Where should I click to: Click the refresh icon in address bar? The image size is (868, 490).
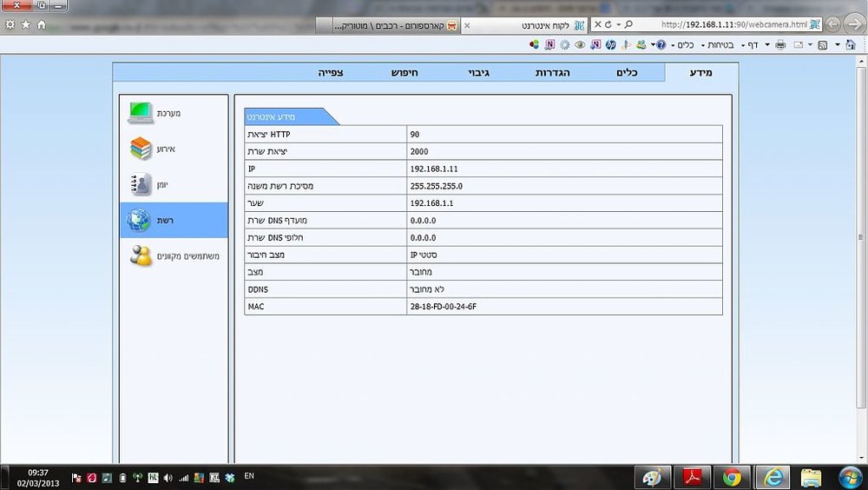click(x=608, y=24)
